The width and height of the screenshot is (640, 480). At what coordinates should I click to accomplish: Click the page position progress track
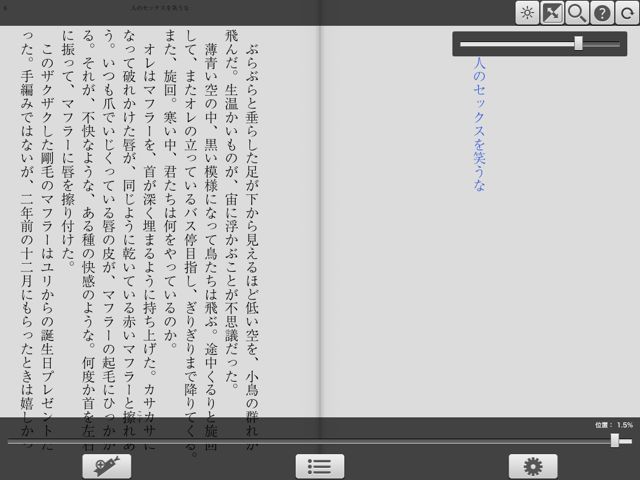click(320, 441)
